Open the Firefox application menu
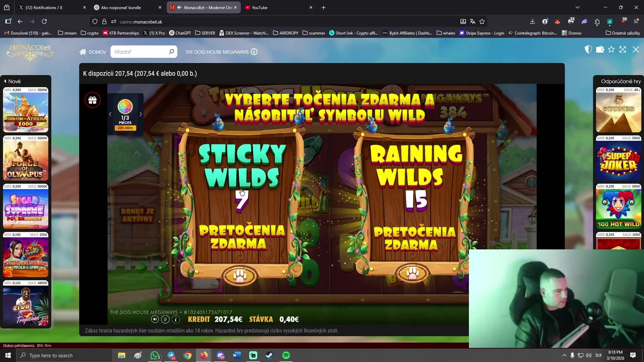The image size is (644, 362). [x=635, y=22]
